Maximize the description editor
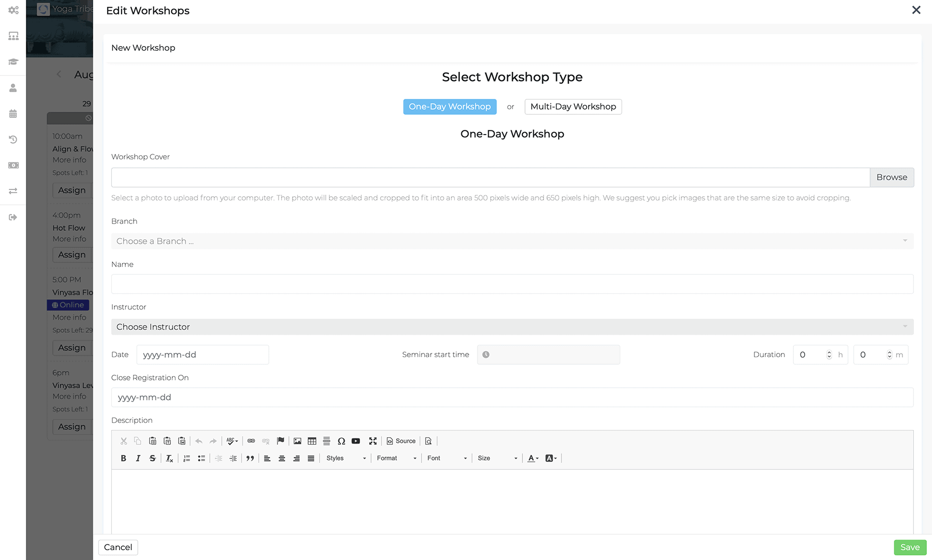 coord(373,441)
